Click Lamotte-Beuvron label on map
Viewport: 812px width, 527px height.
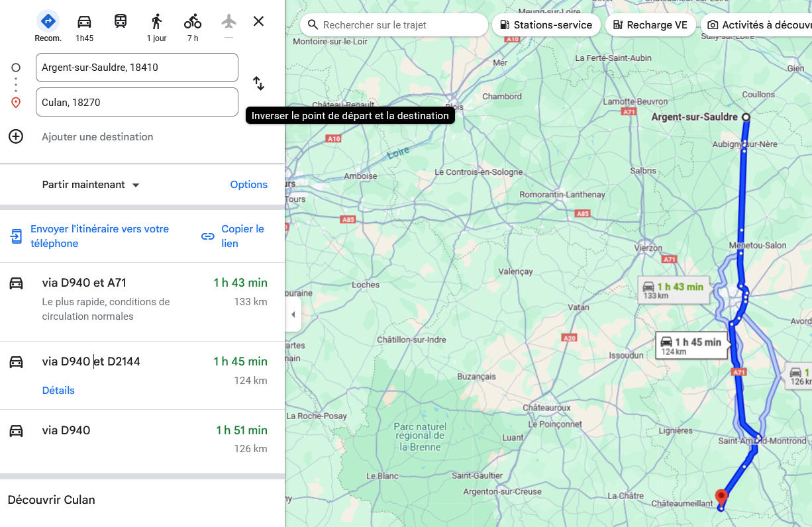coord(635,101)
